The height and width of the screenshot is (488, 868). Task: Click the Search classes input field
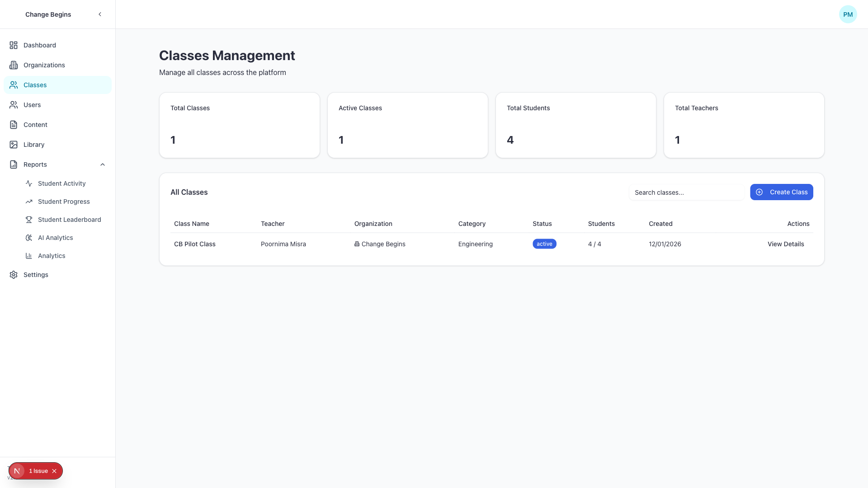tap(686, 192)
